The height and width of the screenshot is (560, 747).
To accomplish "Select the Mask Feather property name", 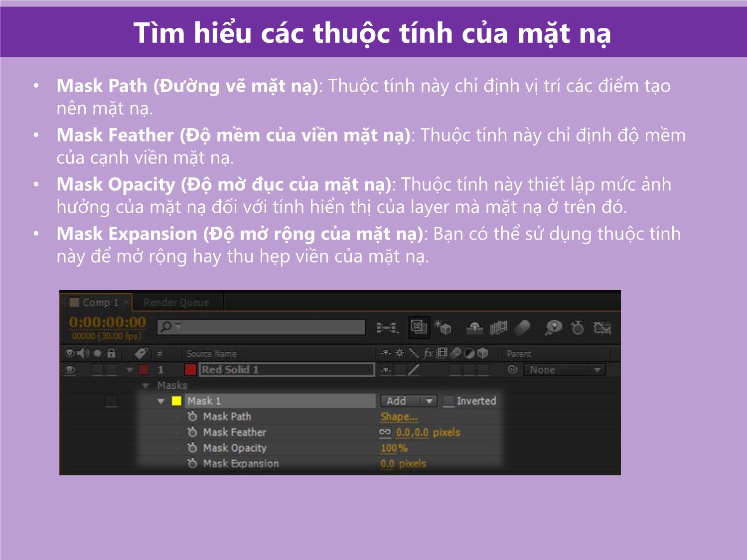I will [235, 432].
